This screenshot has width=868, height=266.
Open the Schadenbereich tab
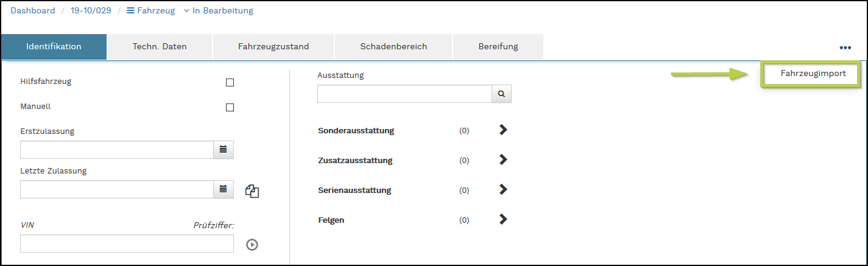coord(393,46)
